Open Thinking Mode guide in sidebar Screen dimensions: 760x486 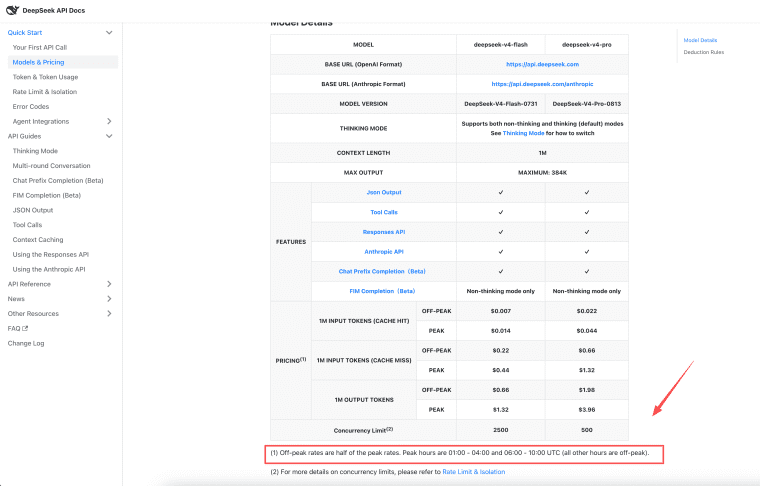coord(35,151)
